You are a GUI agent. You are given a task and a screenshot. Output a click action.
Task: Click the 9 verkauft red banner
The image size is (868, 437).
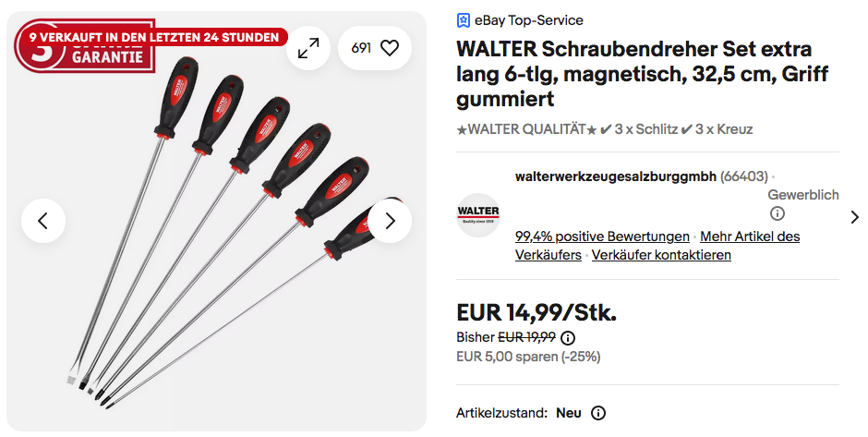[154, 38]
